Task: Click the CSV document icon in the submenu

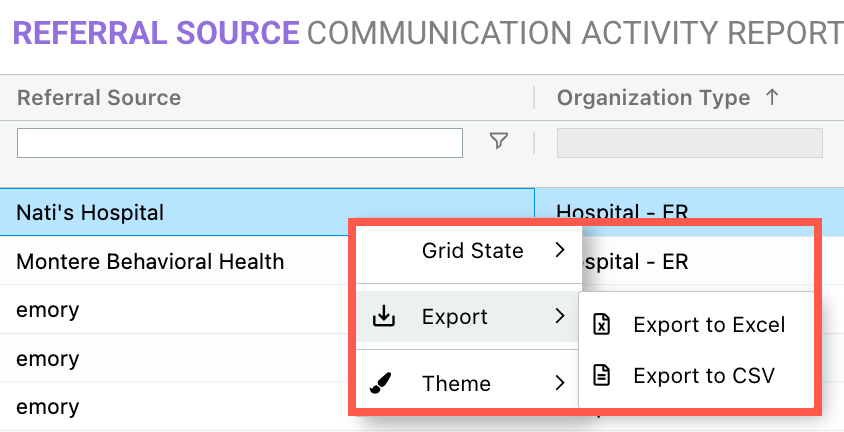Action: (601, 376)
